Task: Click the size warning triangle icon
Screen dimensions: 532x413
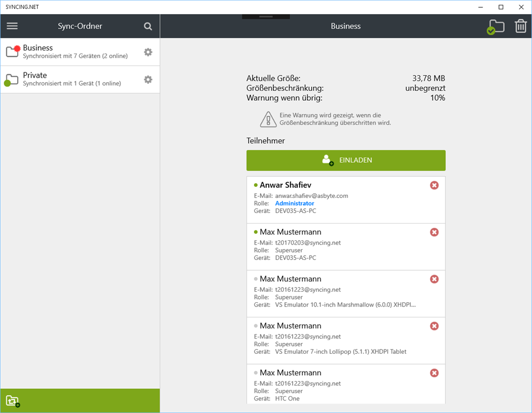Action: tap(268, 119)
